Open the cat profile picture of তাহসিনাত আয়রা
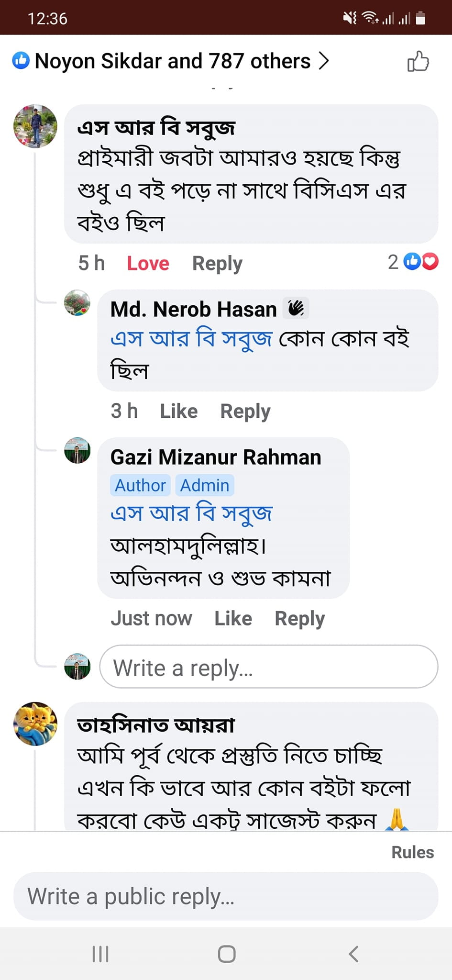Viewport: 452px width, 980px height. 35,724
